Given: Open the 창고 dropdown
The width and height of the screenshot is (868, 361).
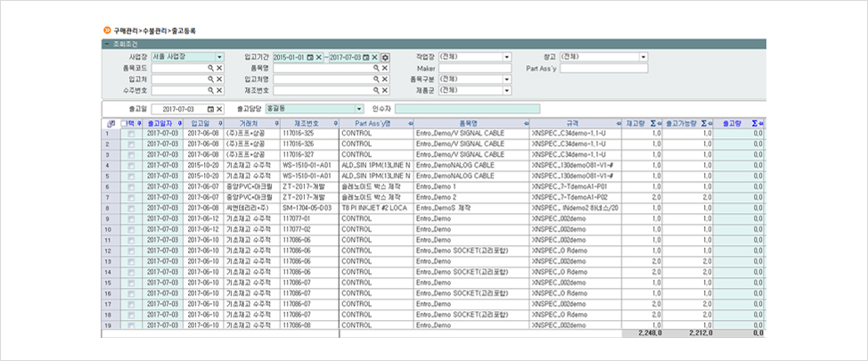Looking at the screenshot, I should [643, 57].
